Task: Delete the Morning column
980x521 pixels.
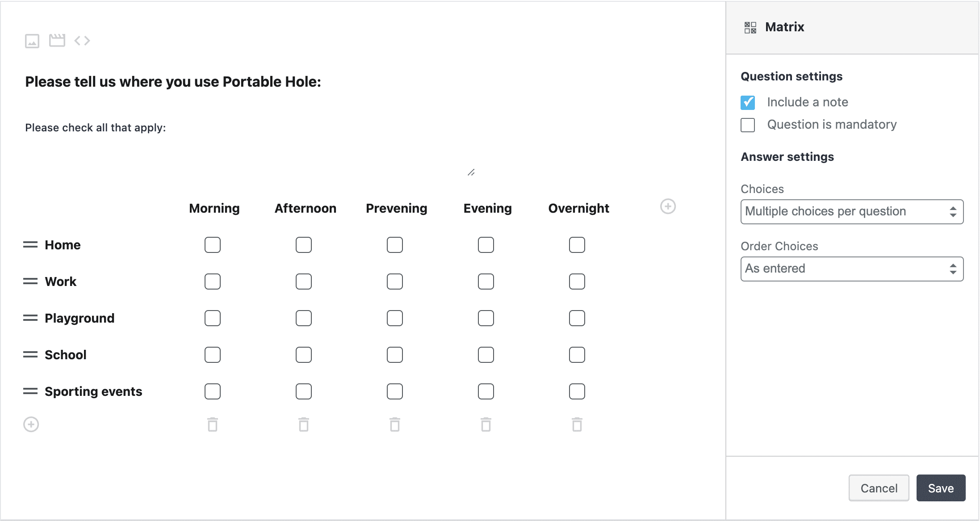Action: pos(212,424)
